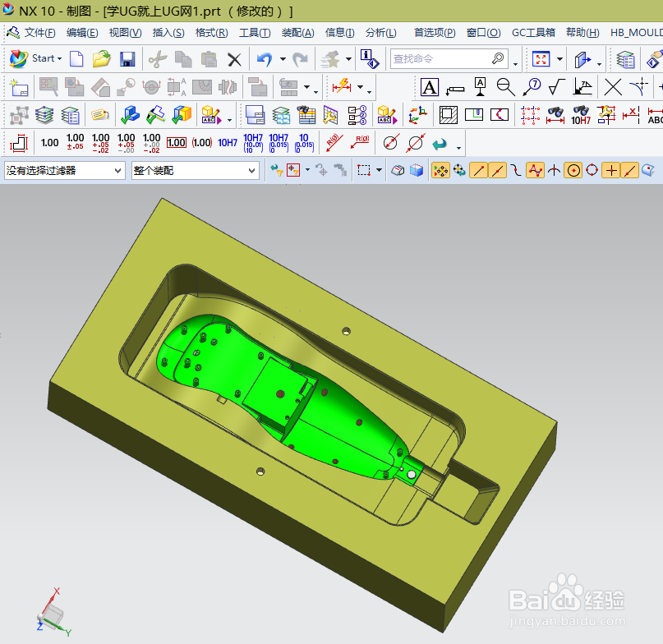Toggle enable snap points
This screenshot has width=663, height=644.
pyautogui.click(x=440, y=170)
